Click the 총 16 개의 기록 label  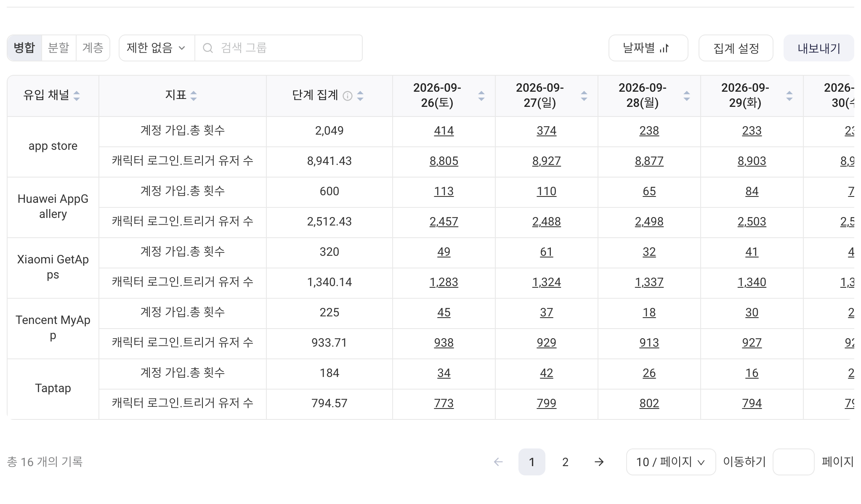tap(45, 462)
